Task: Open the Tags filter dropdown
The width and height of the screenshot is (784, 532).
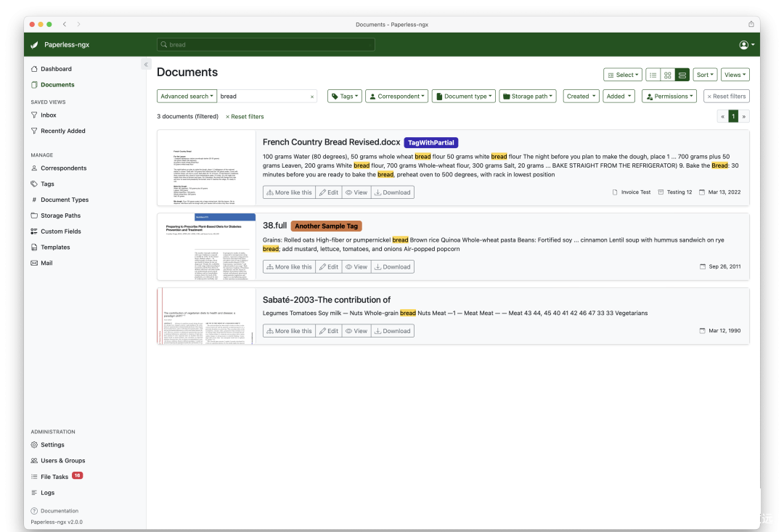Action: [x=345, y=97]
